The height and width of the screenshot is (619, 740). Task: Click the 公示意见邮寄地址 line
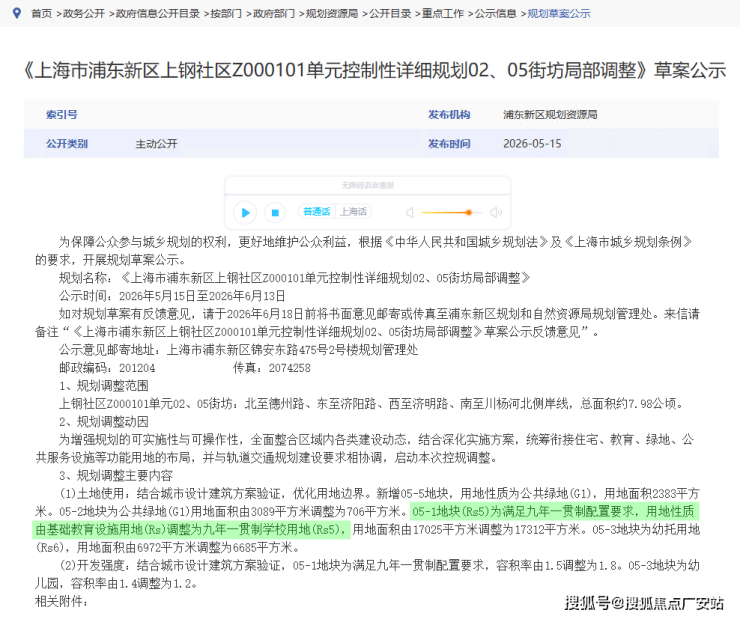pos(238,350)
